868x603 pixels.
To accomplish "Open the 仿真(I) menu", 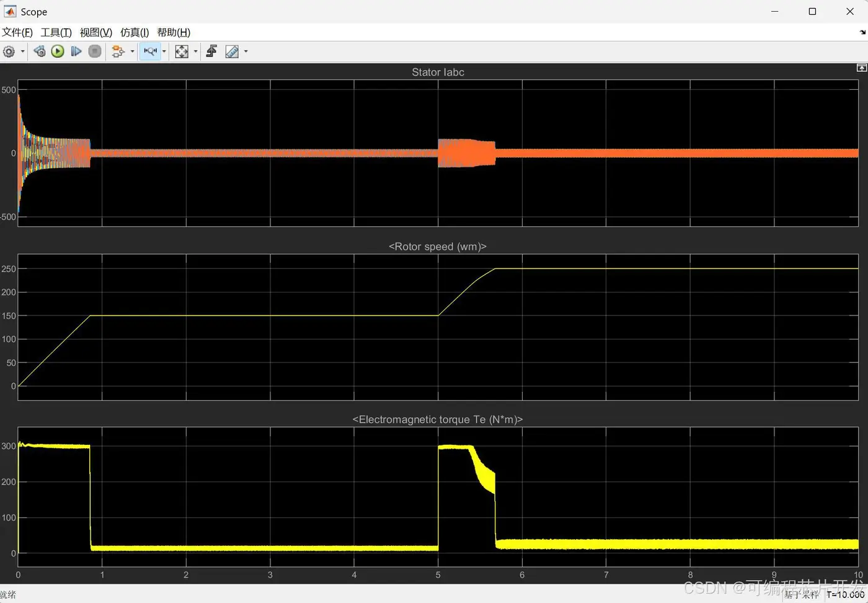I will point(135,32).
